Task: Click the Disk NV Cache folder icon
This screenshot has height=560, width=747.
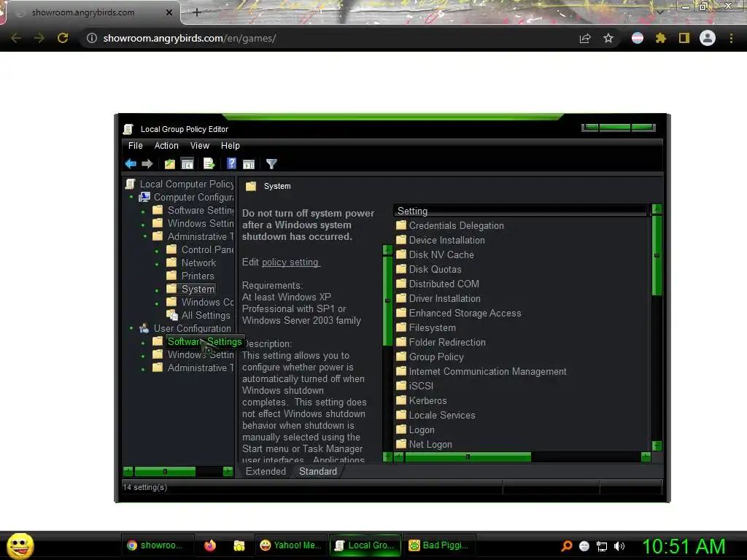Action: pos(401,254)
